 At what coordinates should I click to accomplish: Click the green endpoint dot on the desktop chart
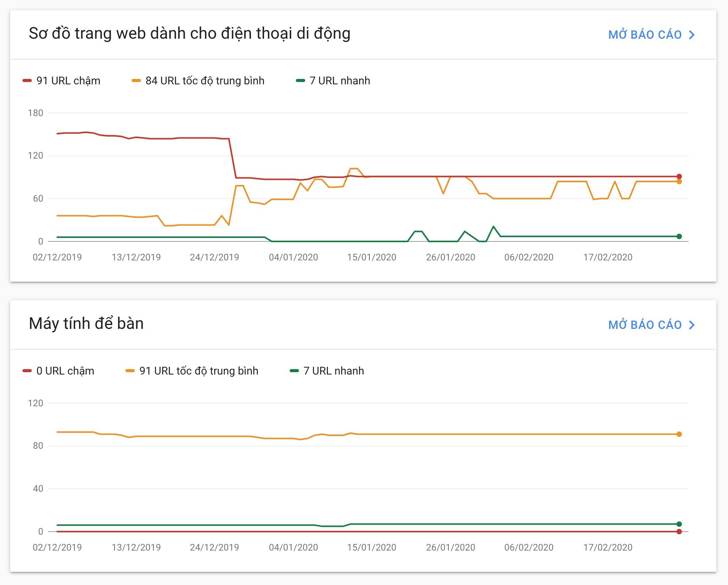click(x=679, y=524)
